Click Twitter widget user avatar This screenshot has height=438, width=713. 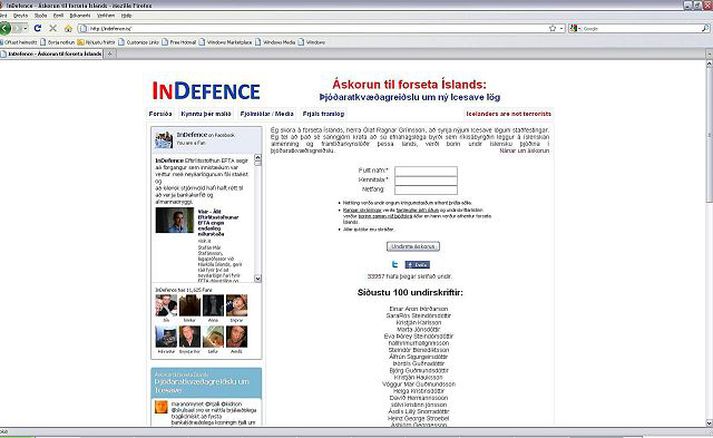pyautogui.click(x=161, y=407)
